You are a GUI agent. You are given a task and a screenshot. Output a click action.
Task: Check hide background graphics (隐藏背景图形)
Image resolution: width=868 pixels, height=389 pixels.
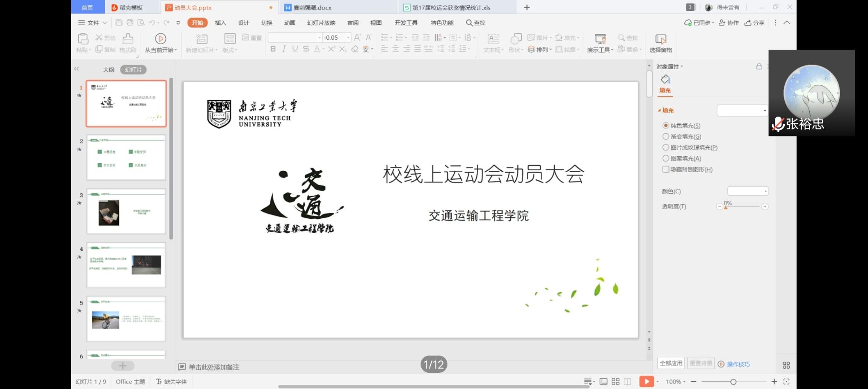[665, 169]
